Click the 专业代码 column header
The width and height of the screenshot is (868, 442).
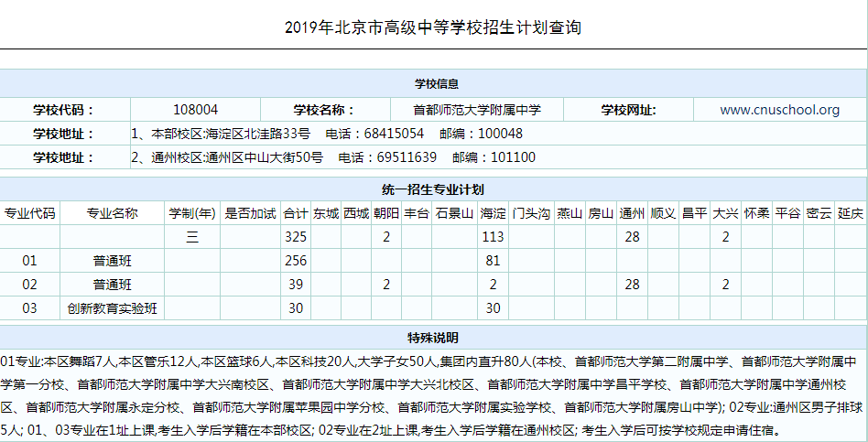[30, 213]
